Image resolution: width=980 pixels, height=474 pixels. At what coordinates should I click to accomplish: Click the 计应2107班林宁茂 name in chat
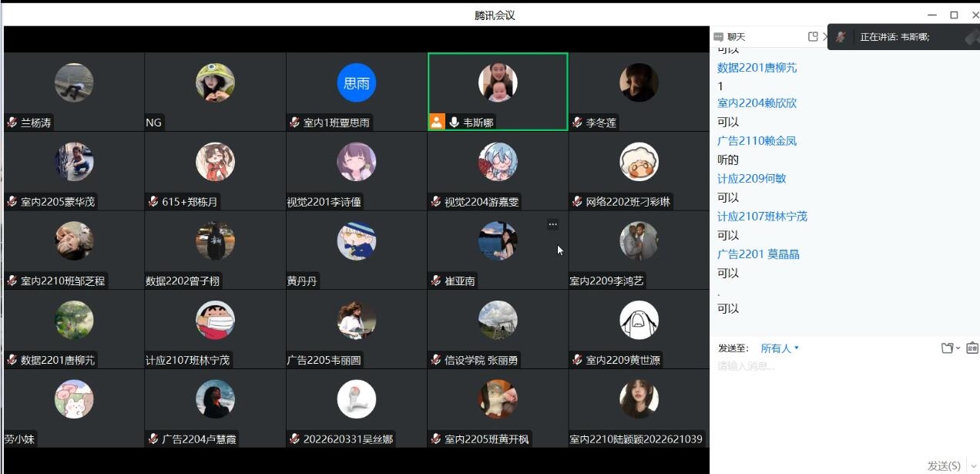[x=762, y=217]
